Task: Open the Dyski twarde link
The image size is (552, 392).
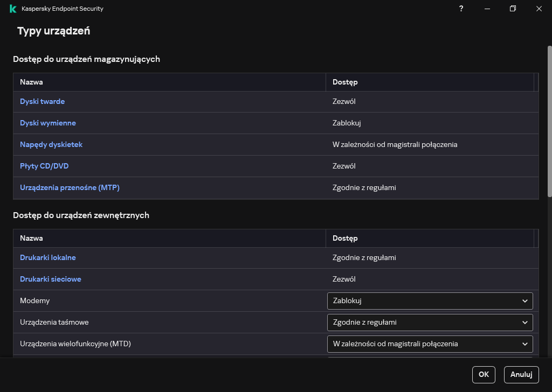Action: pyautogui.click(x=42, y=101)
